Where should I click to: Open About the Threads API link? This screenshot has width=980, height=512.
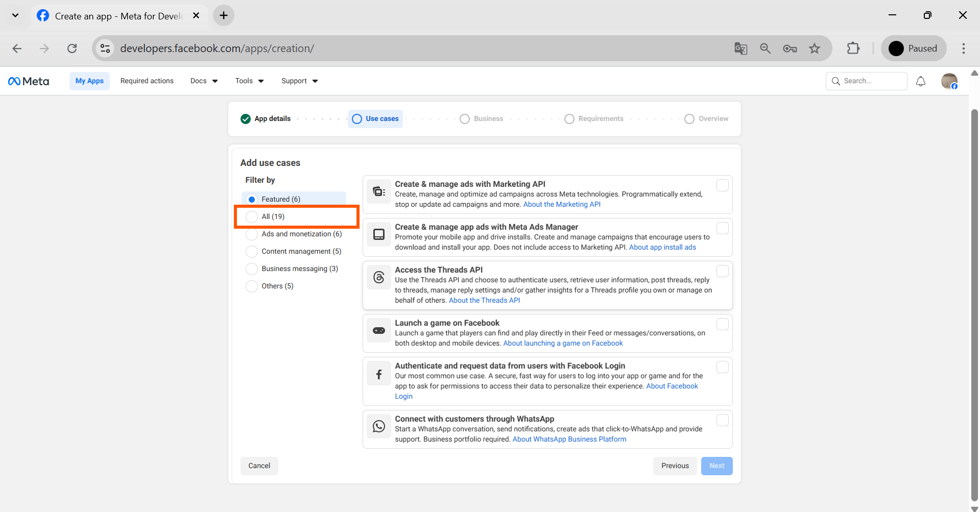(x=484, y=301)
